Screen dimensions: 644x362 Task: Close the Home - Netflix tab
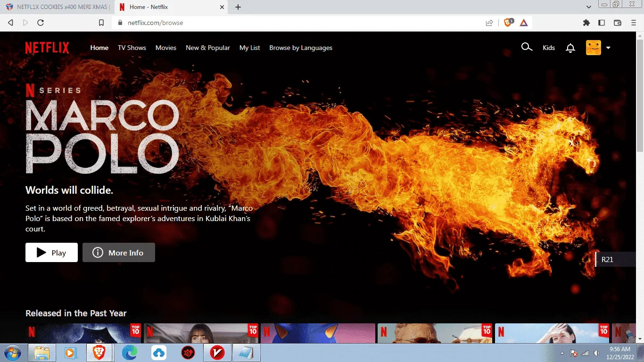[x=222, y=7]
